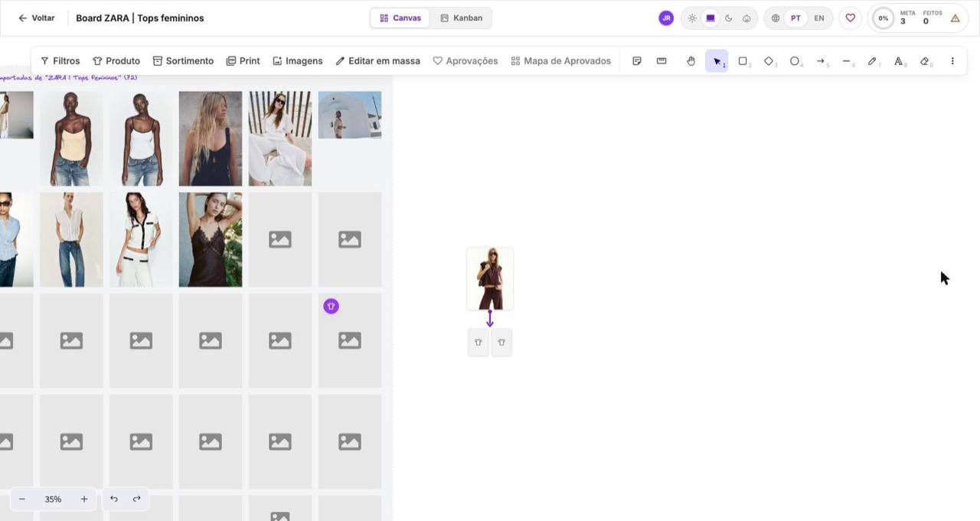The width and height of the screenshot is (980, 521).
Task: Select the text tool
Action: point(899,61)
